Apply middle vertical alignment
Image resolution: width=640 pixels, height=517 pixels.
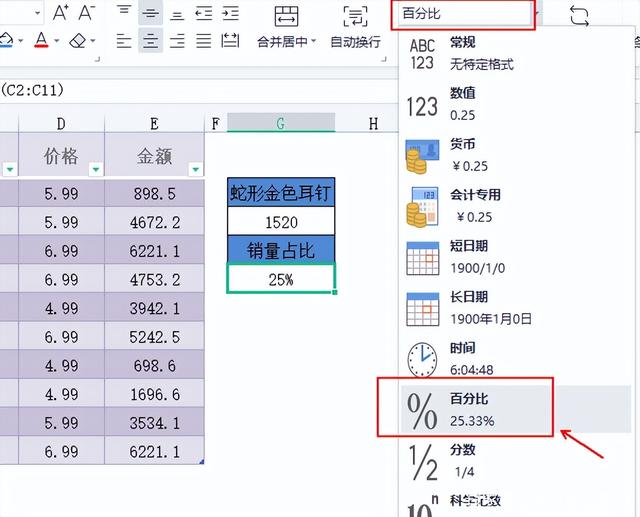pyautogui.click(x=151, y=13)
